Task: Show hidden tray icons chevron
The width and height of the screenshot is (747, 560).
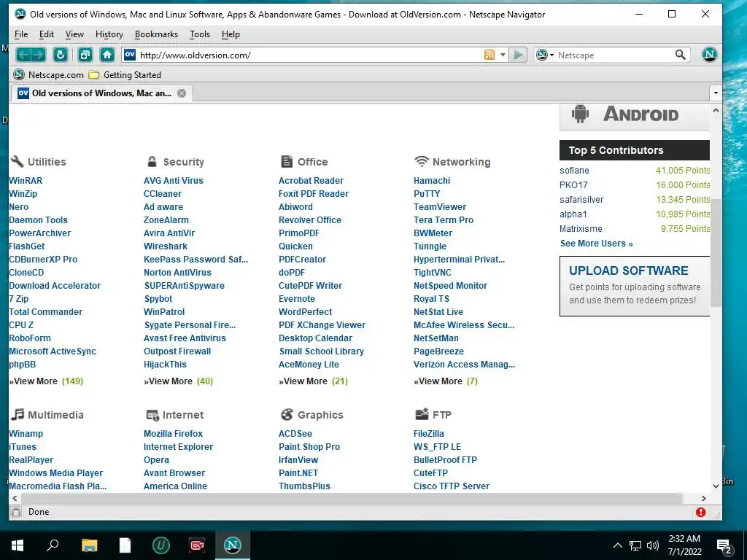Action: click(x=617, y=545)
